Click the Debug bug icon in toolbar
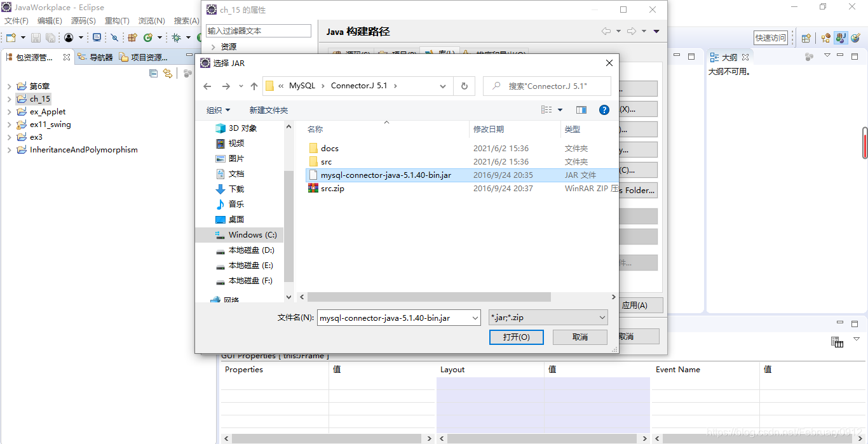The image size is (868, 444). 177,37
